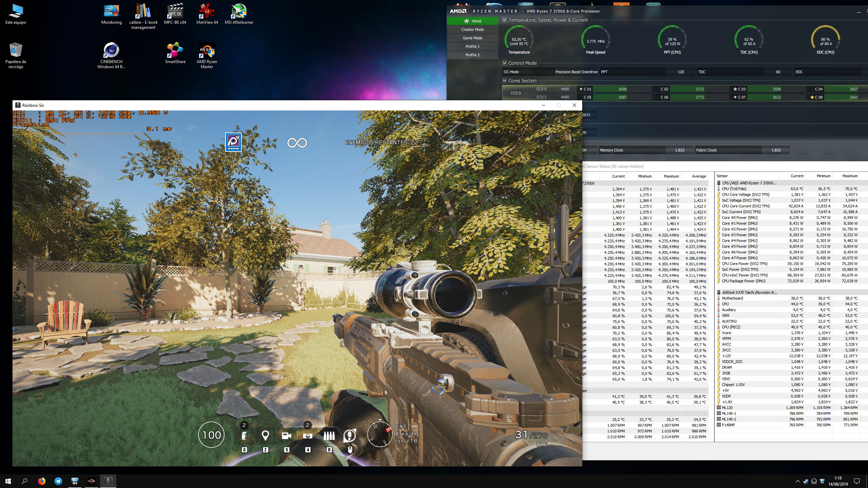Switch to Game Mode tab
Viewport: 868px width, 488px height.
pyautogui.click(x=472, y=38)
